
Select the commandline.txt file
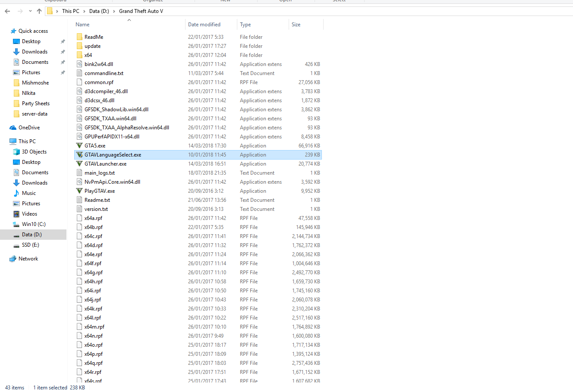point(104,73)
